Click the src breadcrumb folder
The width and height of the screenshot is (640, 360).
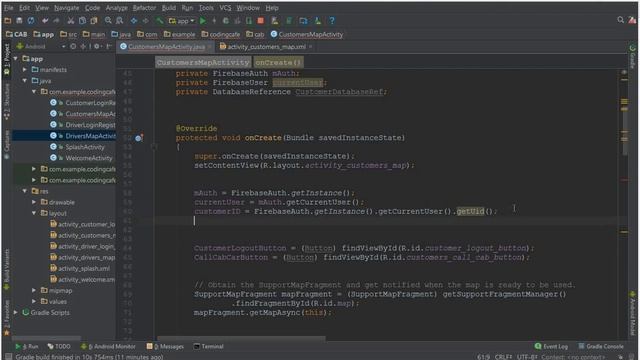(68, 35)
